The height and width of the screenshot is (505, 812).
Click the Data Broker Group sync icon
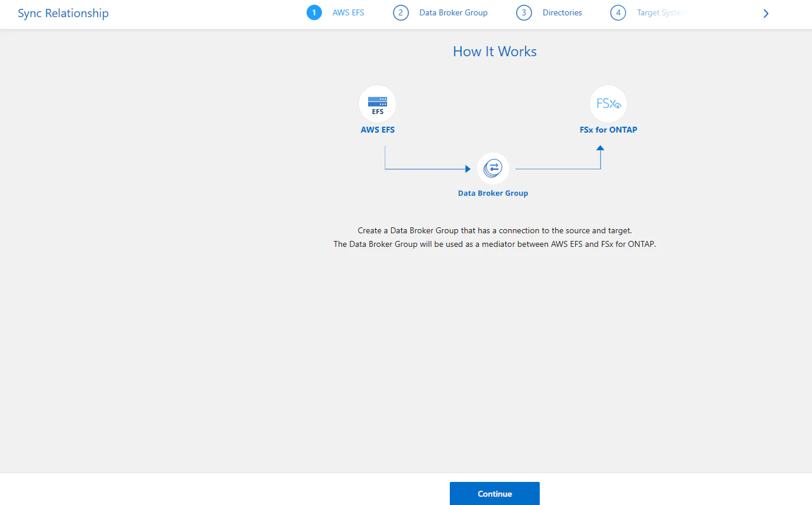pos(493,168)
